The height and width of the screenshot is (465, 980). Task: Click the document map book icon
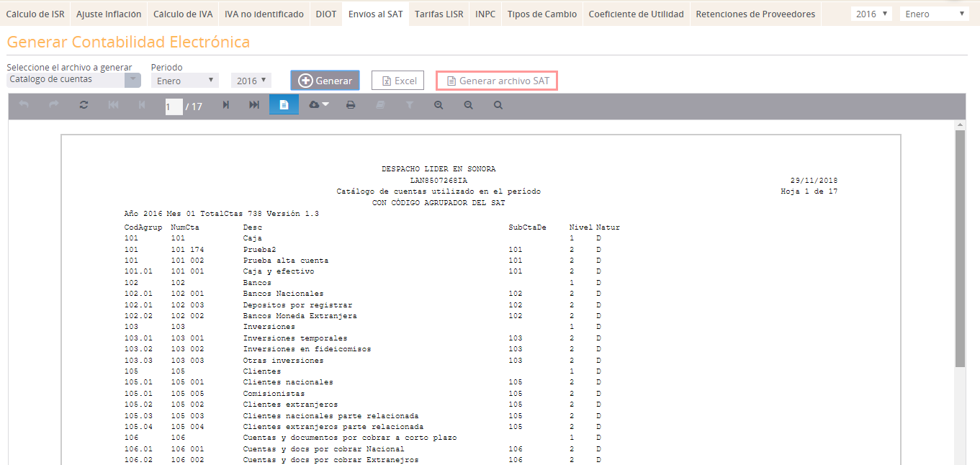click(380, 105)
